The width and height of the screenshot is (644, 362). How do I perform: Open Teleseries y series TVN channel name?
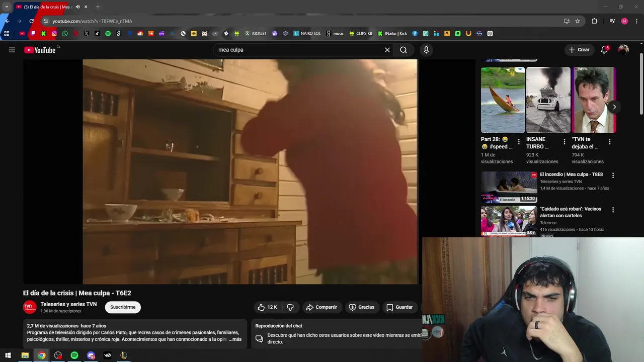point(68,304)
